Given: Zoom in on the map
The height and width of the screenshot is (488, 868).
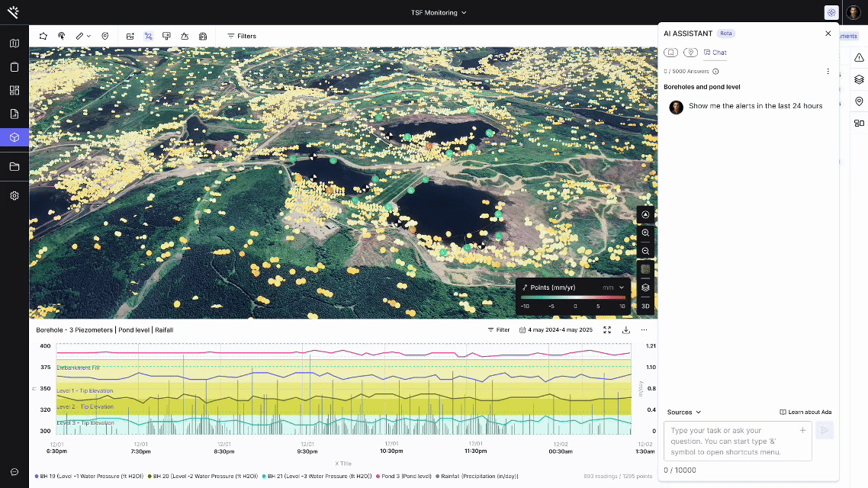Looking at the screenshot, I should pos(645,233).
